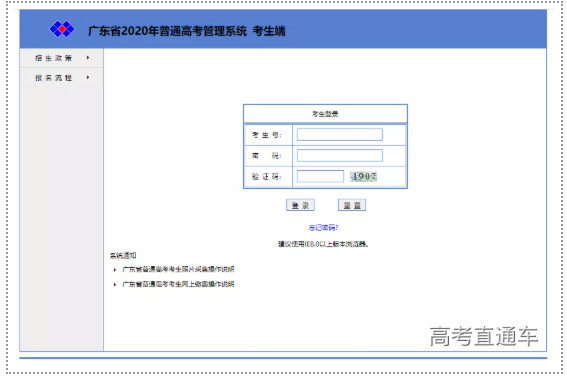The height and width of the screenshot is (376, 567).
Task: Select the 验证码 field label
Action: coord(267,176)
